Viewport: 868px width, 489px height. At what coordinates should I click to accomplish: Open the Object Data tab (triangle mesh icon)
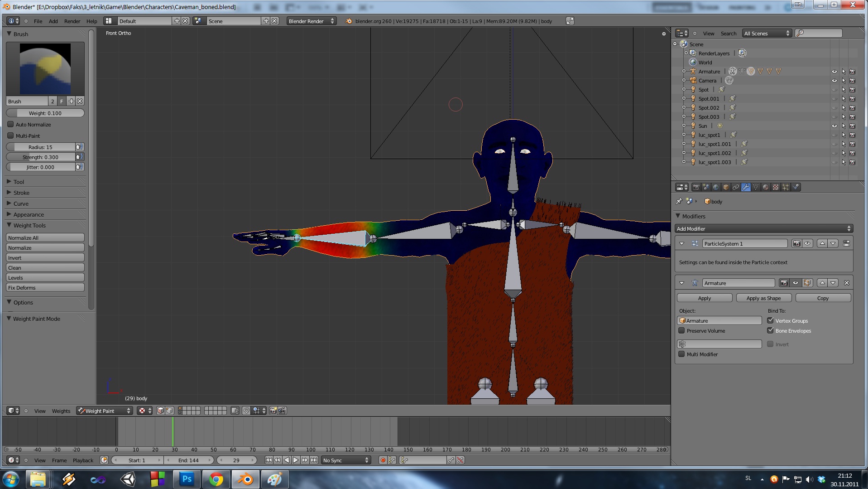click(x=756, y=187)
